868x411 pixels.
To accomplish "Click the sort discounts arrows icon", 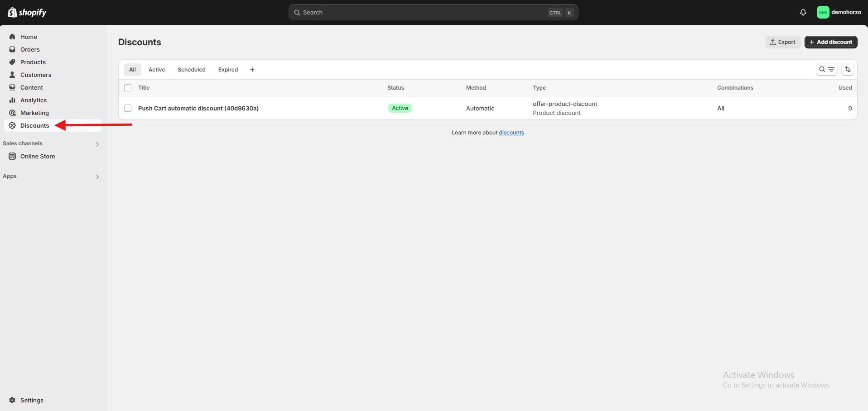I will (x=847, y=69).
